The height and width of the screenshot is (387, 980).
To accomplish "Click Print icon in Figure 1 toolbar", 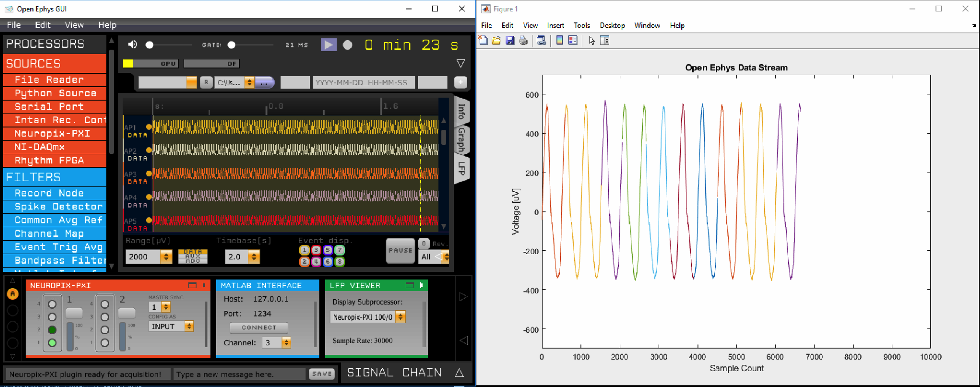I will pos(523,40).
